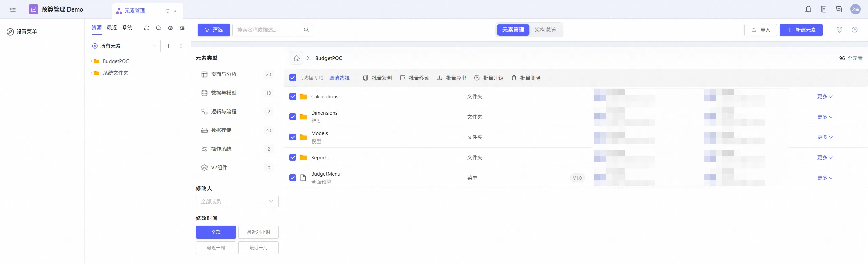Image resolution: width=868 pixels, height=264 pixels.
Task: Click 批量复制 action
Action: 377,78
